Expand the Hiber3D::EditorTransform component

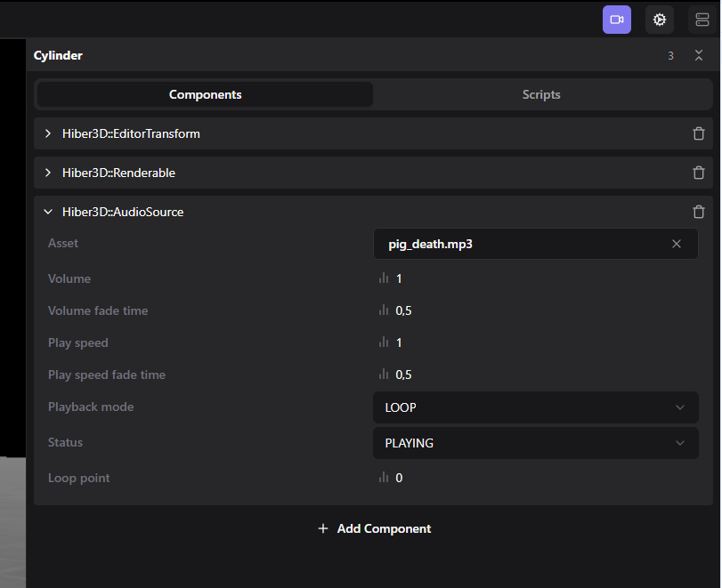[47, 133]
